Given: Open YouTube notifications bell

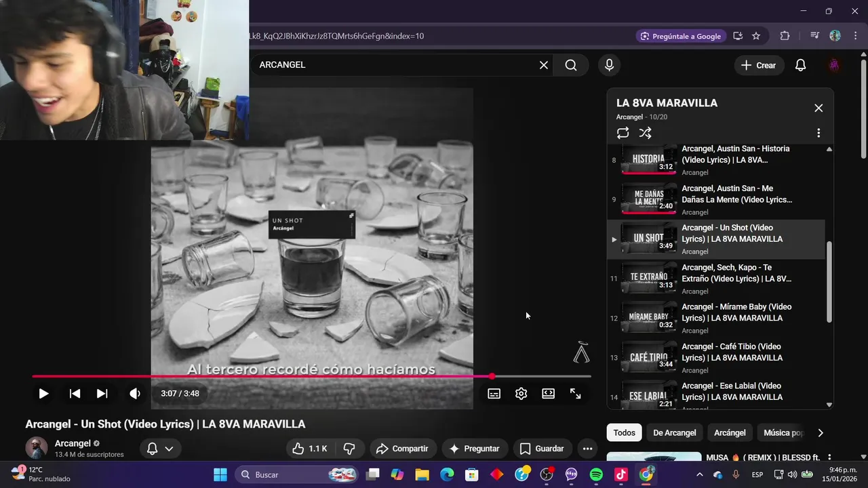Looking at the screenshot, I should click(800, 65).
